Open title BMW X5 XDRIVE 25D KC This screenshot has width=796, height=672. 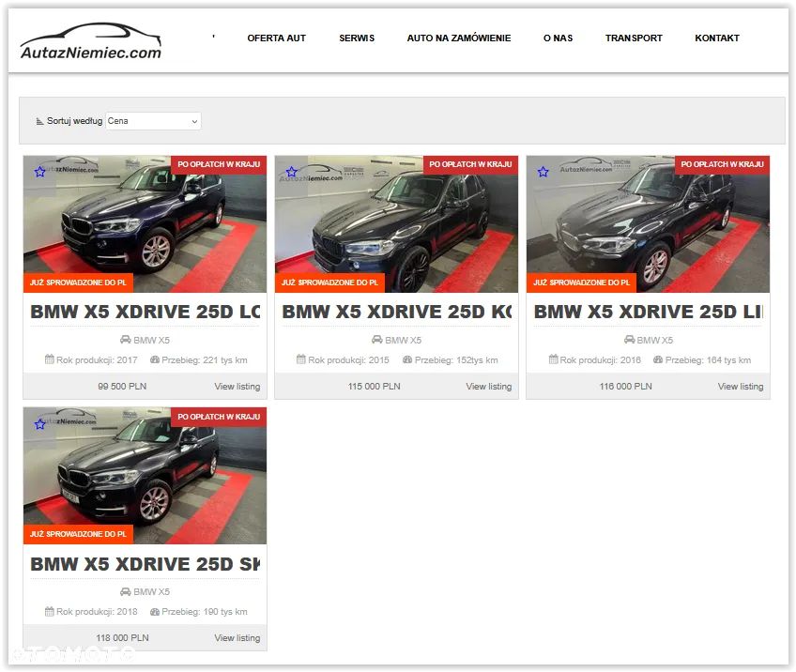click(397, 312)
